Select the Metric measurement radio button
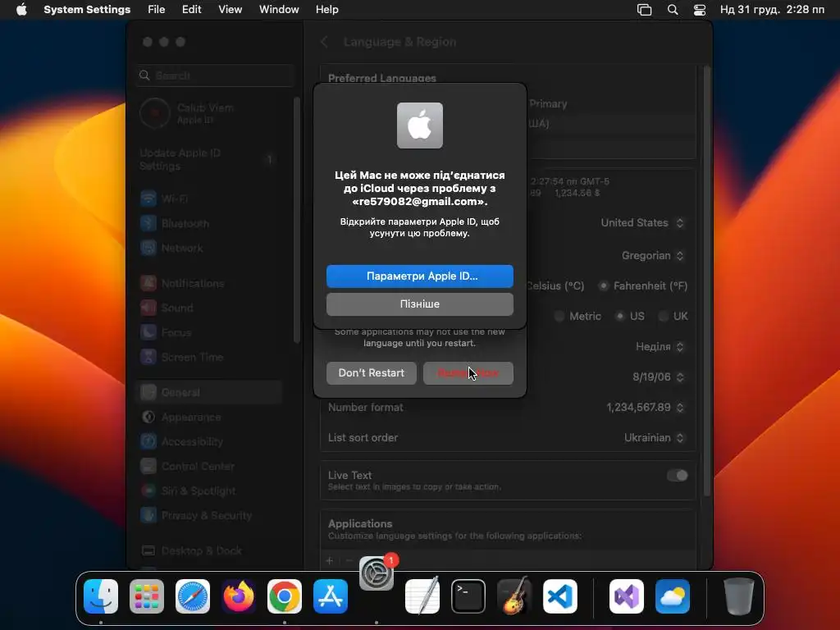The height and width of the screenshot is (630, 840). [559, 317]
